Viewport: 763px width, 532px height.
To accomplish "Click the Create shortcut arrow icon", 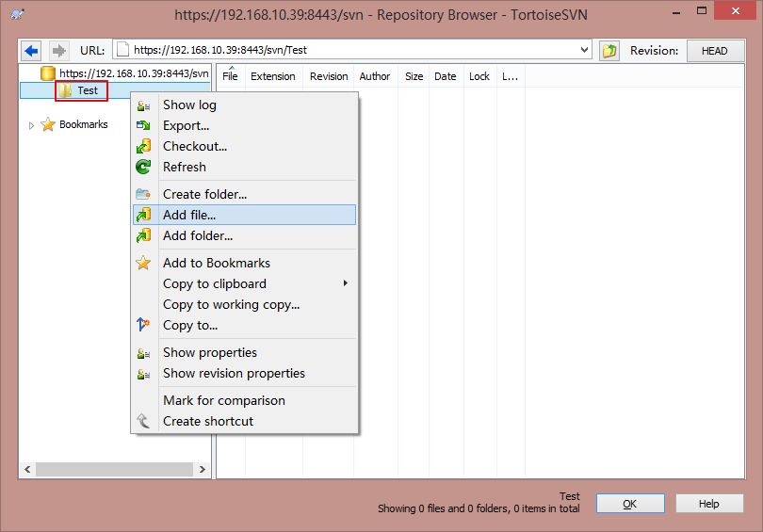I will pyautogui.click(x=143, y=421).
